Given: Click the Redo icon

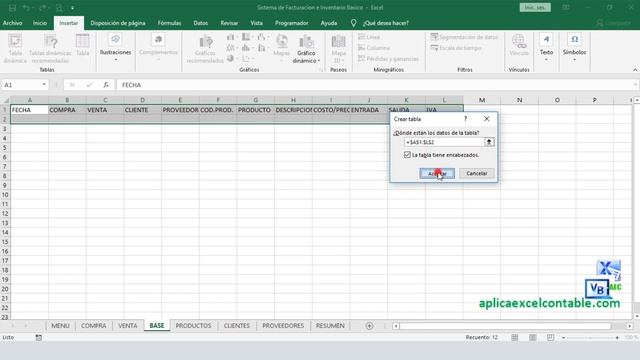Looking at the screenshot, I should (42, 8).
